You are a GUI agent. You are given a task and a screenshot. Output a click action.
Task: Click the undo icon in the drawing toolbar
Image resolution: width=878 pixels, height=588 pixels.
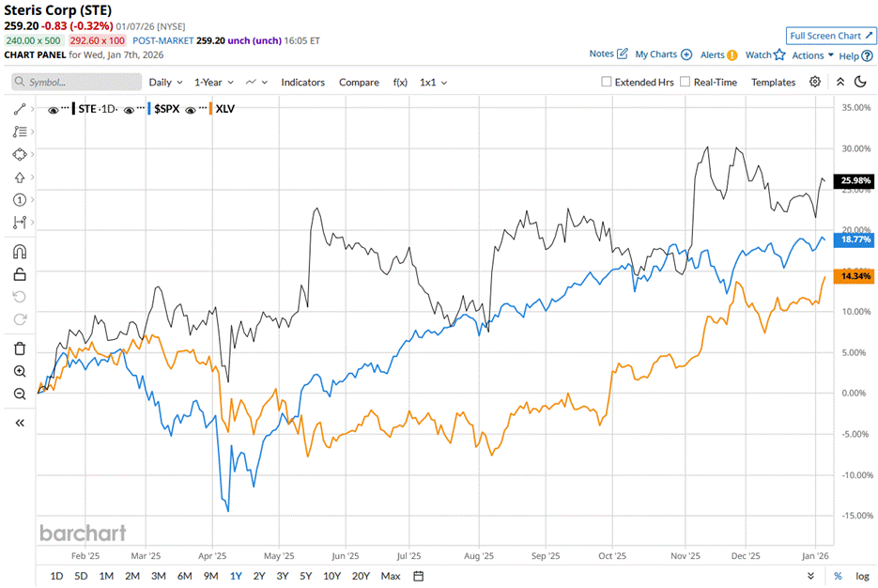[21, 298]
